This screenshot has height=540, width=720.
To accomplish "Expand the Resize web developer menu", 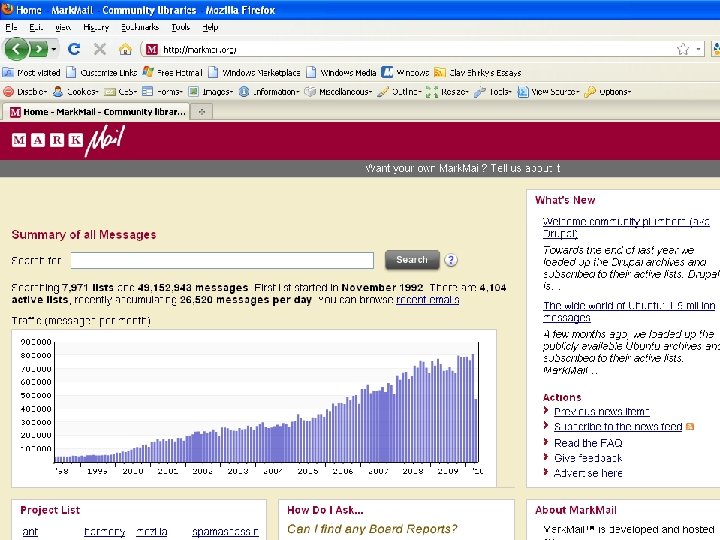I will [447, 92].
